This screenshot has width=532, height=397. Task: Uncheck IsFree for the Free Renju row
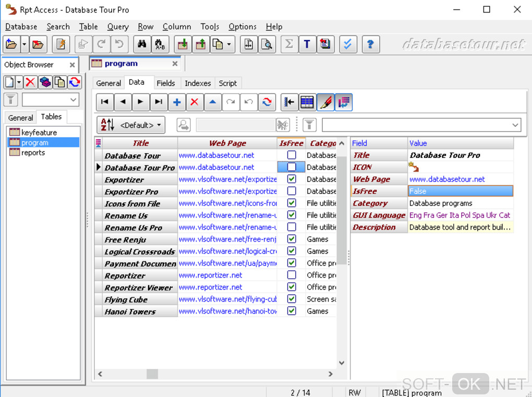(x=292, y=239)
